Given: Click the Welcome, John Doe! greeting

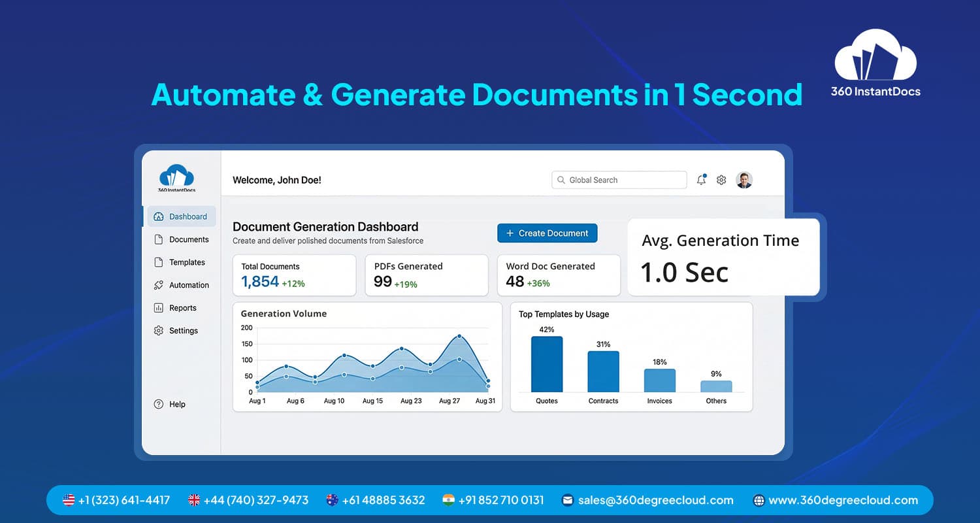Looking at the screenshot, I should pos(277,180).
